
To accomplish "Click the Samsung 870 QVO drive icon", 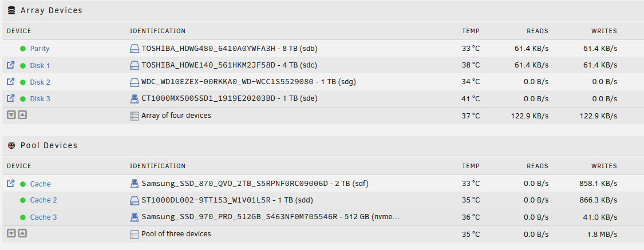I will pyautogui.click(x=135, y=184).
